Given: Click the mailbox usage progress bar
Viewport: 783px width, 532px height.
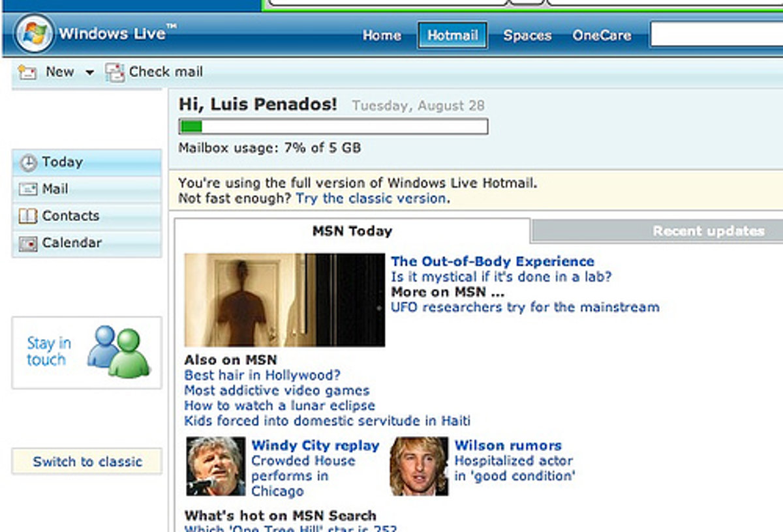Looking at the screenshot, I should point(333,126).
